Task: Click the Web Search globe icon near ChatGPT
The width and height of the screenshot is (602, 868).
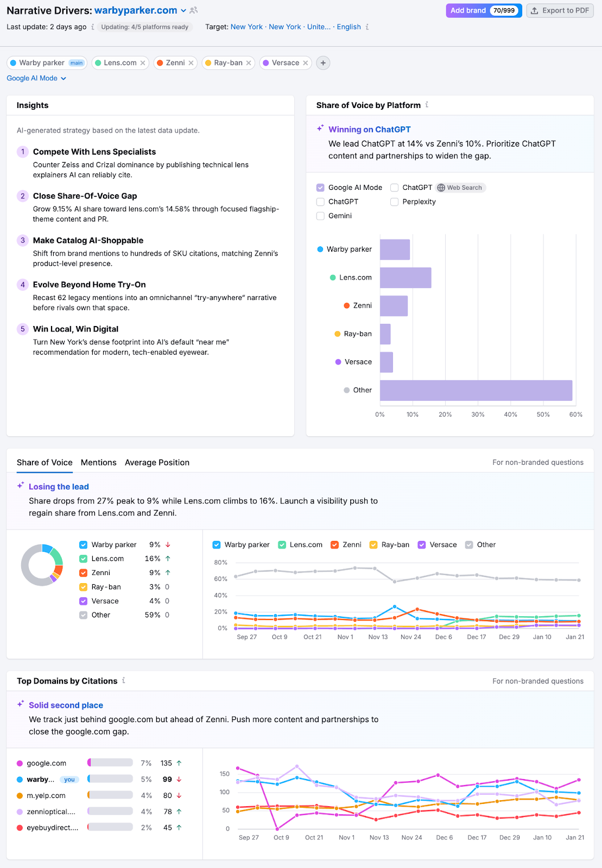Action: click(x=442, y=188)
